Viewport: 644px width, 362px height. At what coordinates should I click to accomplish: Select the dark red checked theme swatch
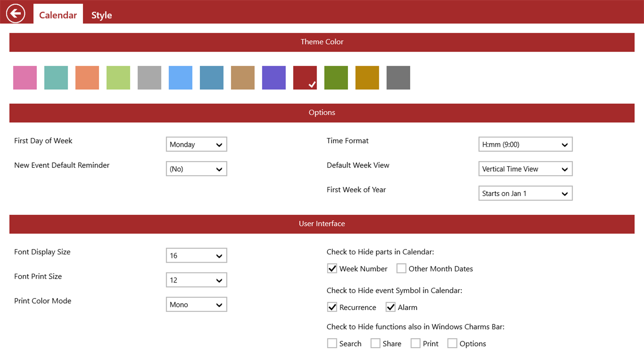(x=305, y=78)
